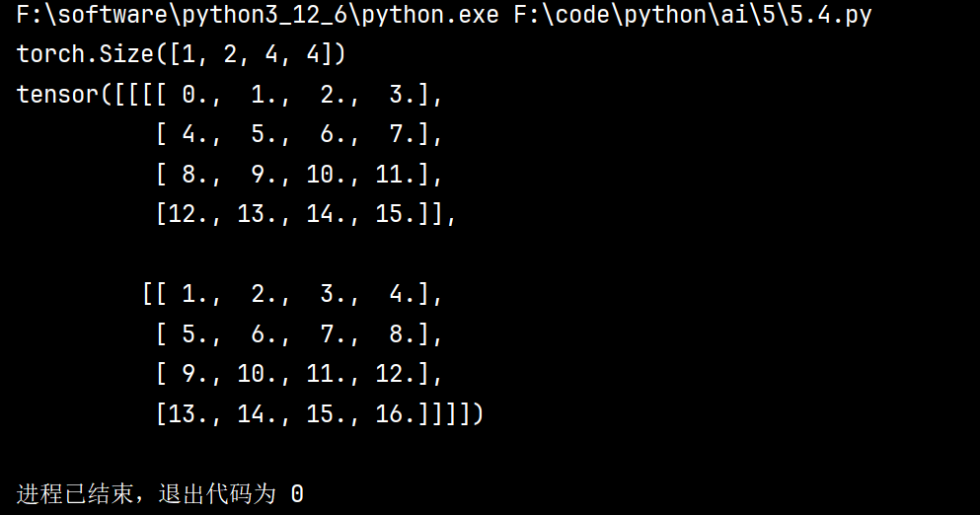Click value 5. in second matrix
The height and width of the screenshot is (515, 980).
pos(196,334)
